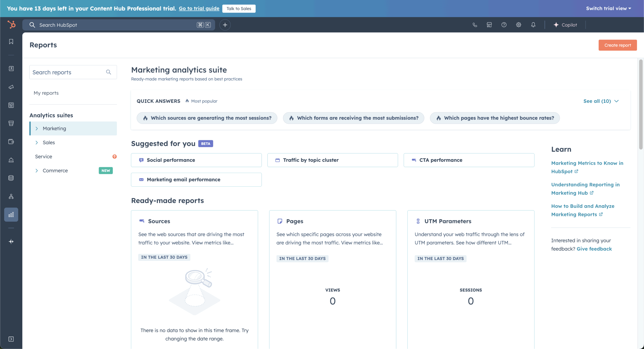Open Settings gear icon

(518, 25)
